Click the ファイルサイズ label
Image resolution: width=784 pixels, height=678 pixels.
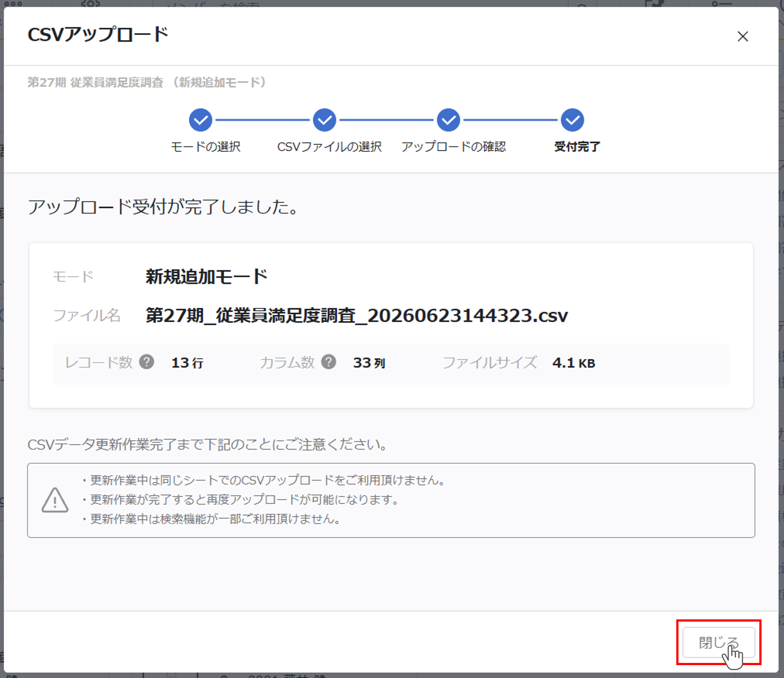click(x=490, y=362)
